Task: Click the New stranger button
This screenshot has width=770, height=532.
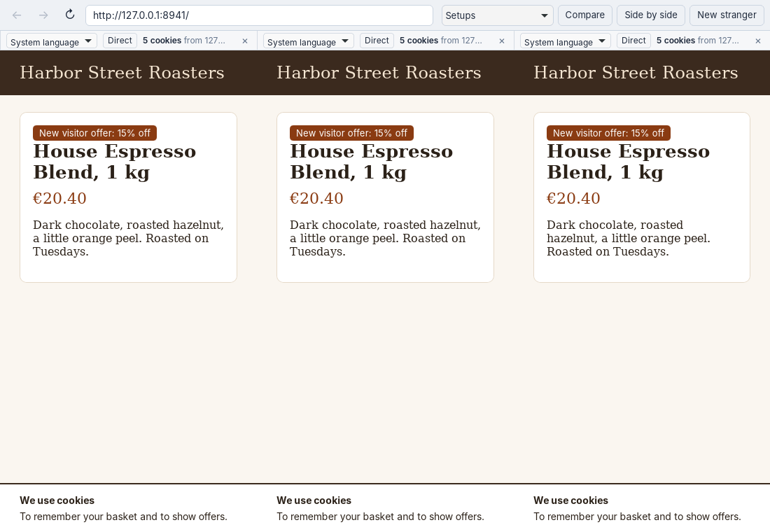Action: [727, 15]
